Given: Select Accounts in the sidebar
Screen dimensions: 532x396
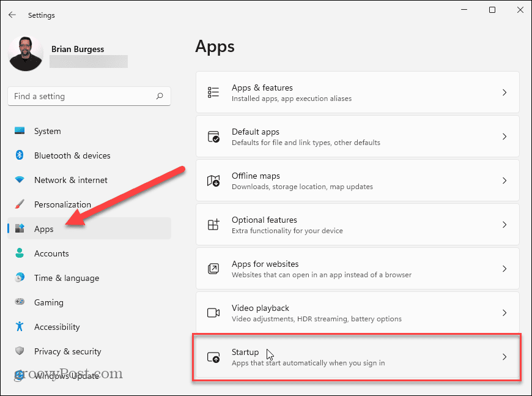Looking at the screenshot, I should click(51, 253).
